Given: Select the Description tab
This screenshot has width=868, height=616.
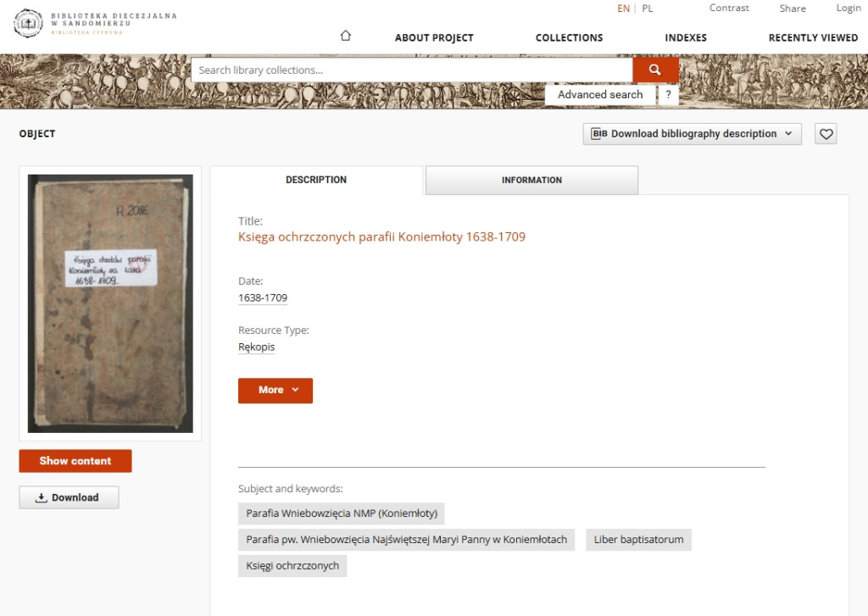Looking at the screenshot, I should (316, 180).
